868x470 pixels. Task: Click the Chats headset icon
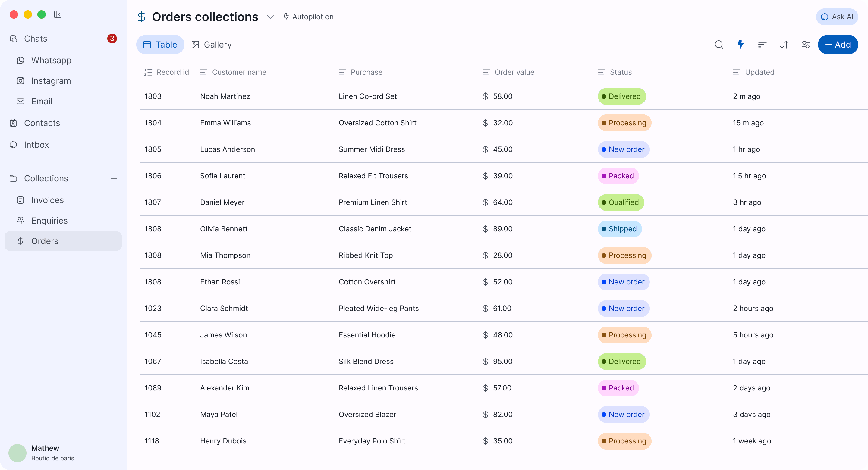click(13, 39)
